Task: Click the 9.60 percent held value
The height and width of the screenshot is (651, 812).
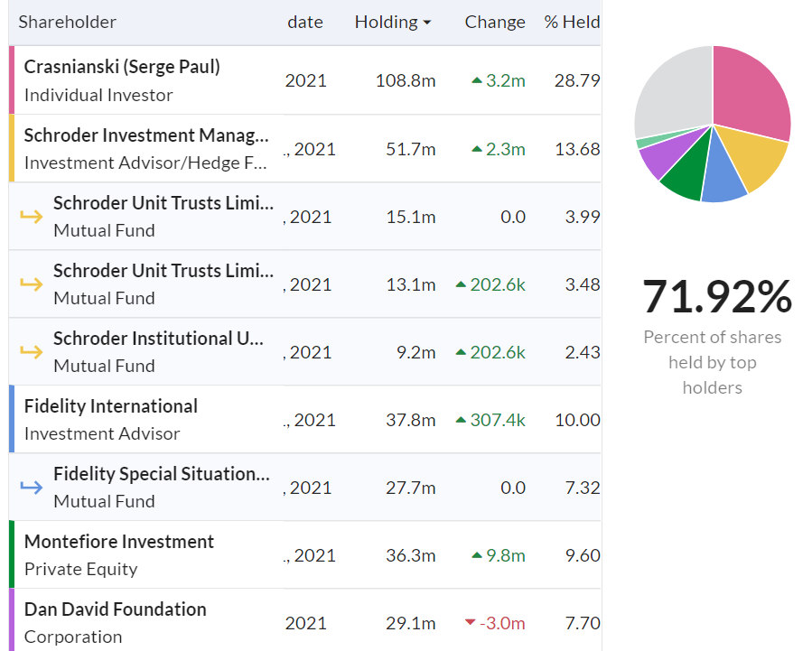Action: [583, 556]
